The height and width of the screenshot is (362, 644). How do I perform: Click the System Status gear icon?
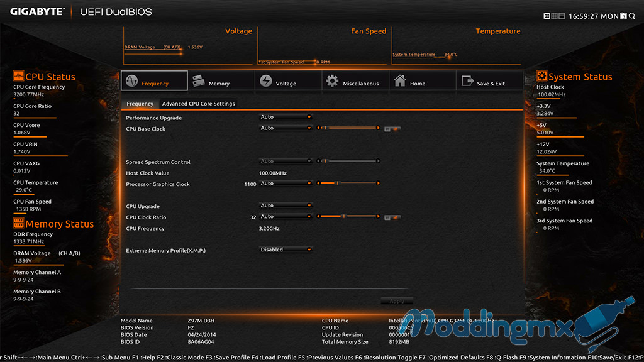tap(541, 76)
